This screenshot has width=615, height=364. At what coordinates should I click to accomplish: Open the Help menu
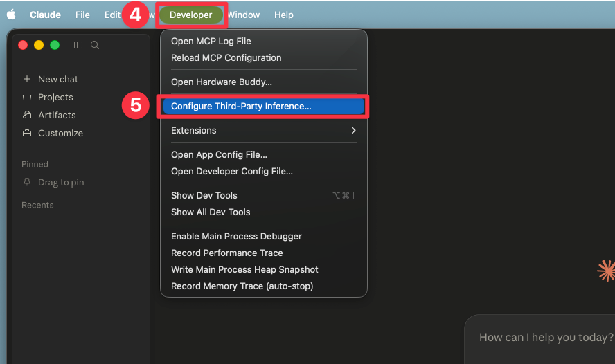(x=283, y=15)
